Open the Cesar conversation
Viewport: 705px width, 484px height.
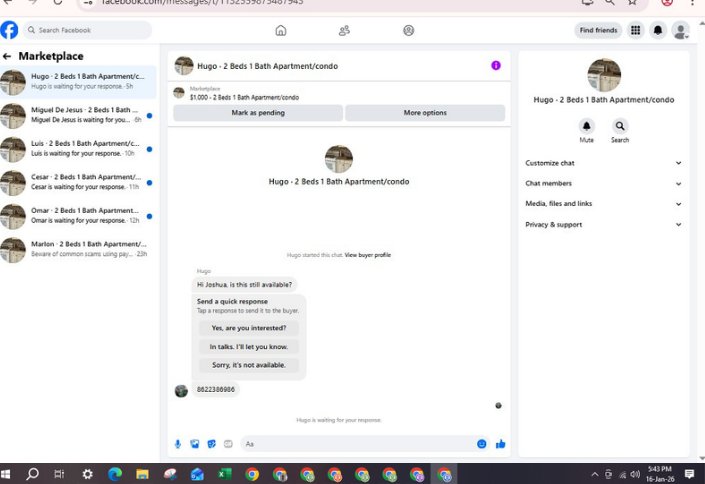(78, 183)
